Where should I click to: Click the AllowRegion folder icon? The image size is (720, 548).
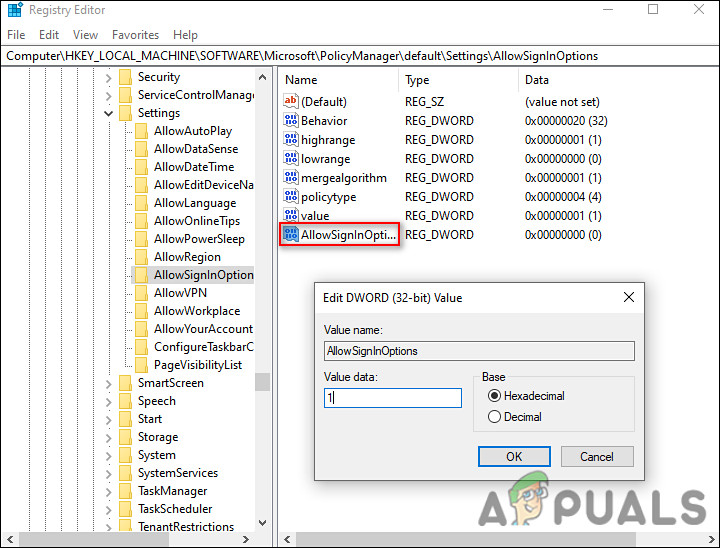pyautogui.click(x=141, y=257)
